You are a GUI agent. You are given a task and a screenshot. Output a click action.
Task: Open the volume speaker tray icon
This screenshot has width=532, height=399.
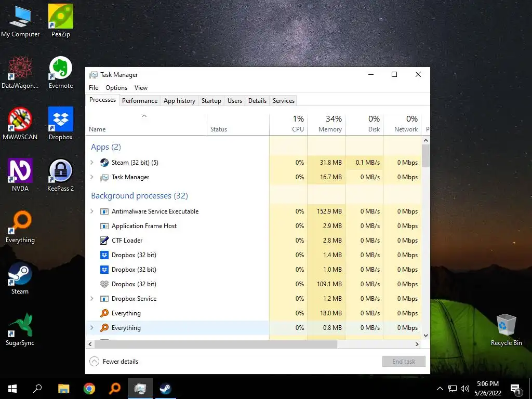click(464, 389)
